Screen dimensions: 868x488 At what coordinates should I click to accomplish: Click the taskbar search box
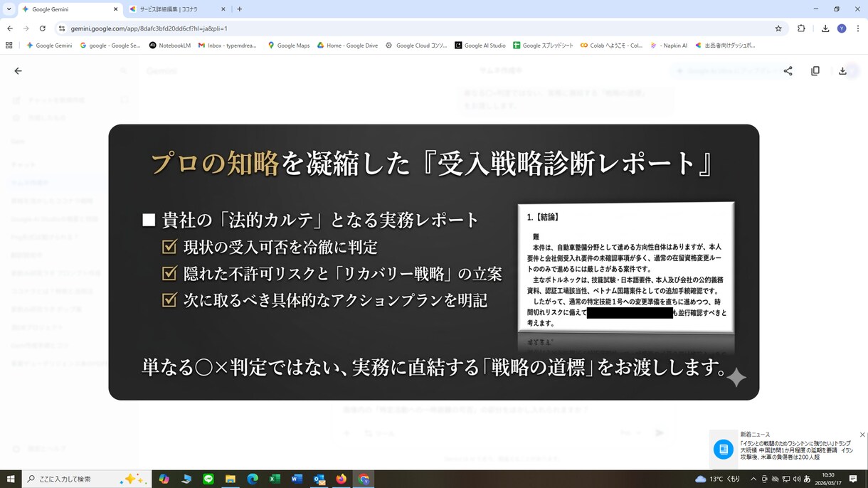(87, 479)
